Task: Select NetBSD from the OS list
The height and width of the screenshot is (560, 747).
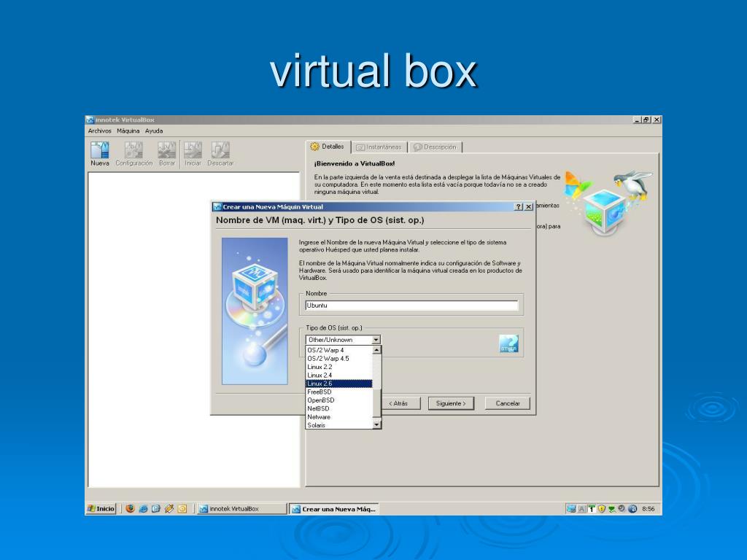Action: click(x=338, y=408)
